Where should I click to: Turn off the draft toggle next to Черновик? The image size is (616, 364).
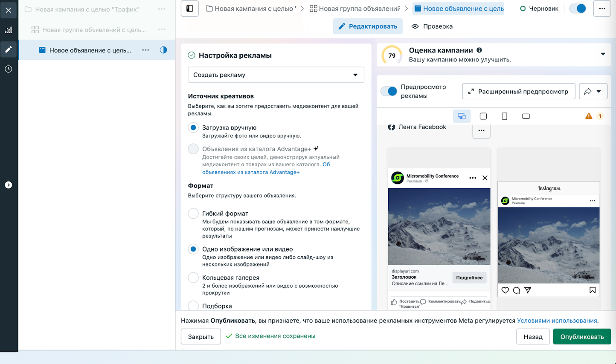[577, 8]
